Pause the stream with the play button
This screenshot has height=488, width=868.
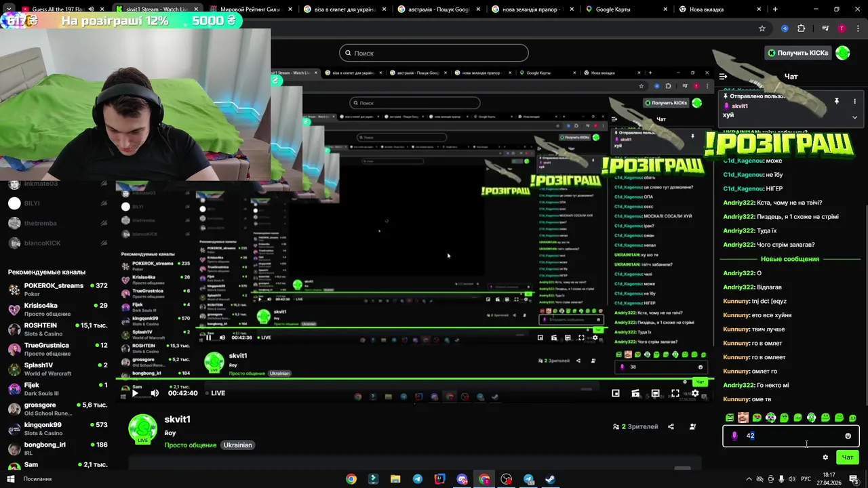click(135, 393)
